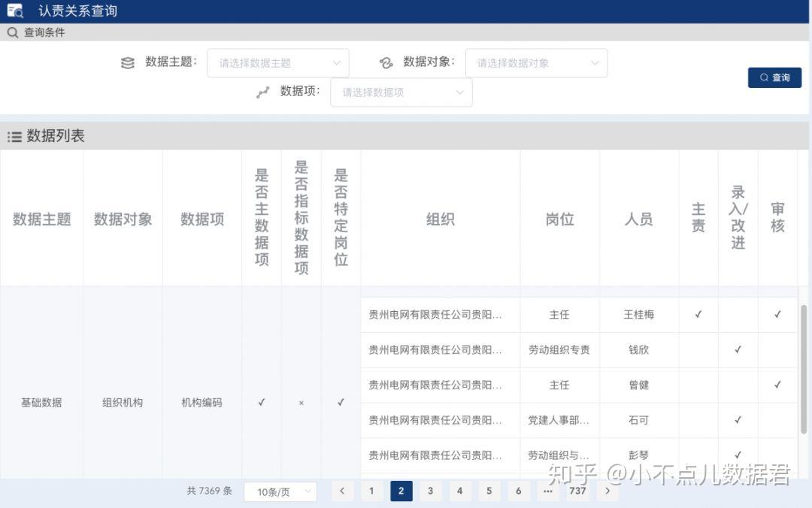Click the list icon next to 数据列表

[14, 136]
